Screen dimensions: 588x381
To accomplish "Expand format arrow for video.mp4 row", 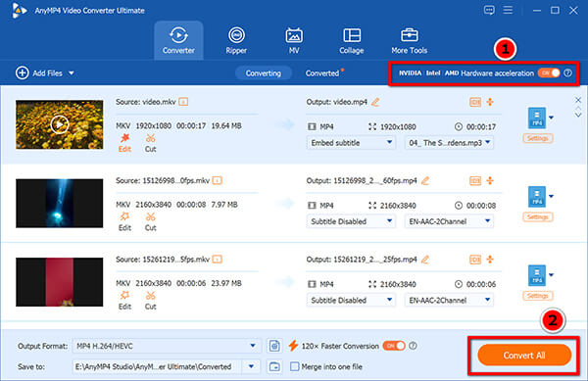I will pyautogui.click(x=551, y=118).
